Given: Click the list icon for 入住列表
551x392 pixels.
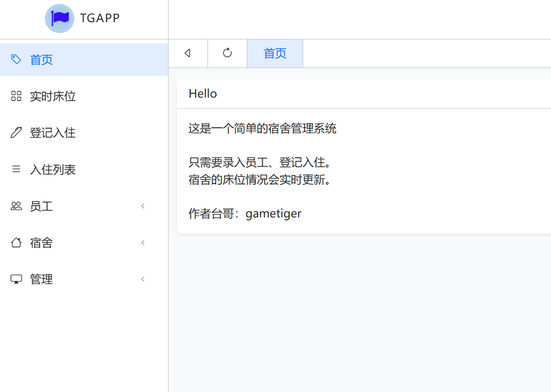Looking at the screenshot, I should pyautogui.click(x=16, y=169).
